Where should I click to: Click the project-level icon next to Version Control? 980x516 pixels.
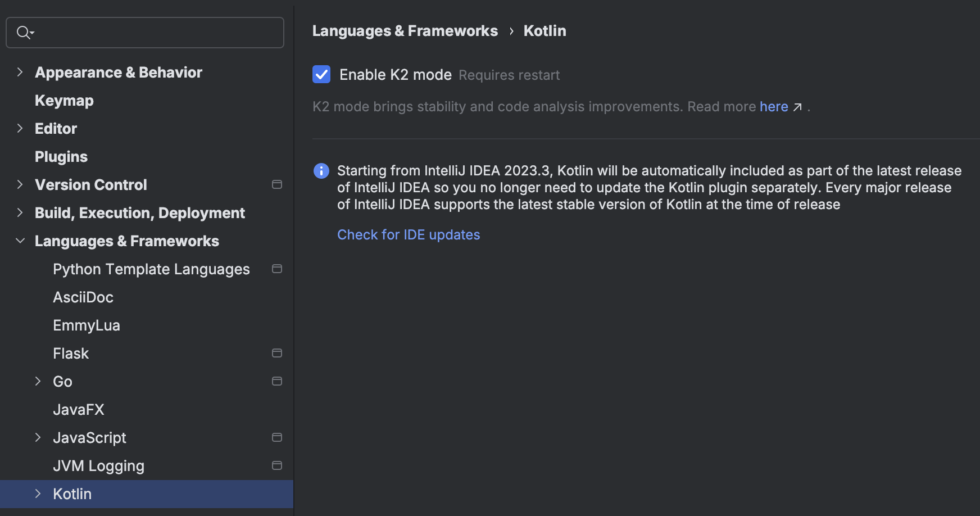(x=277, y=184)
